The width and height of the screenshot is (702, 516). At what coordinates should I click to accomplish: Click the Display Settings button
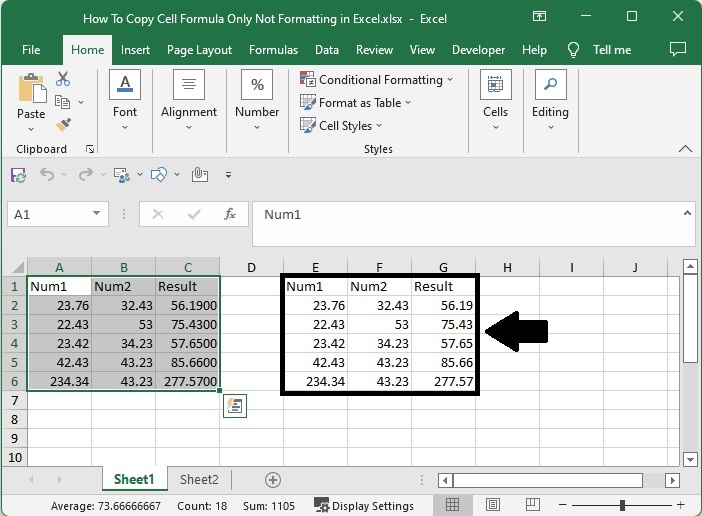(364, 506)
